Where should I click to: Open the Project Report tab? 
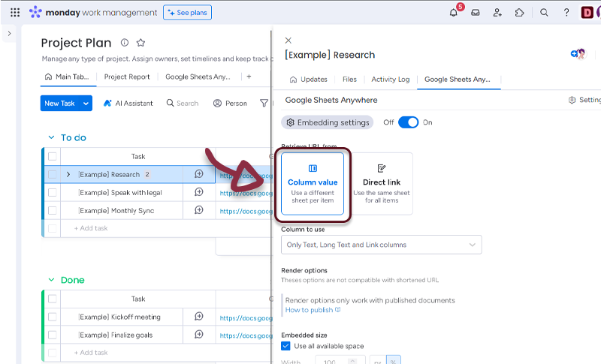pos(127,77)
